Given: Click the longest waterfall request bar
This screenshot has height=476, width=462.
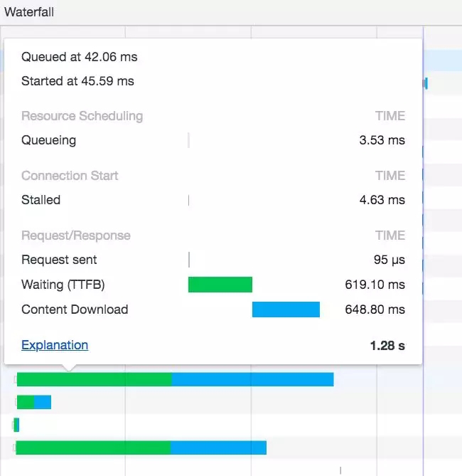Looking at the screenshot, I should [176, 379].
